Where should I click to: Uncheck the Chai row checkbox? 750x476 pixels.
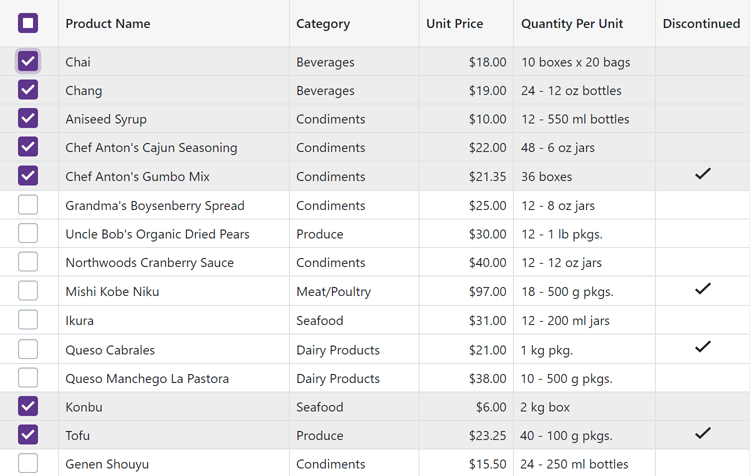click(28, 62)
